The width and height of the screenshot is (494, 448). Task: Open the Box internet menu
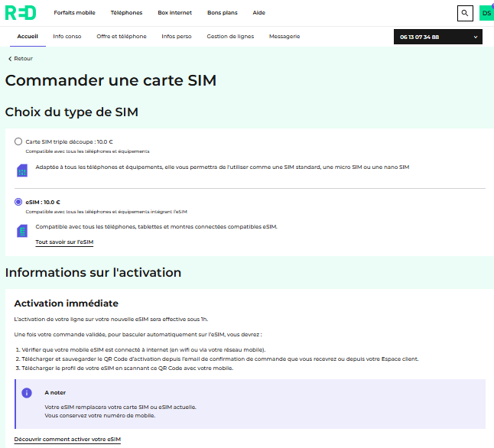pos(174,13)
